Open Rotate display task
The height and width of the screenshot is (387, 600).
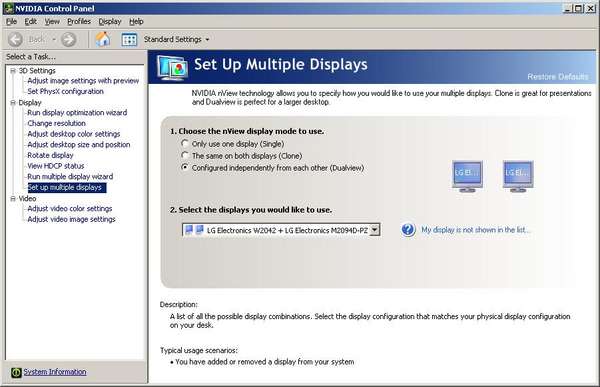pos(50,155)
